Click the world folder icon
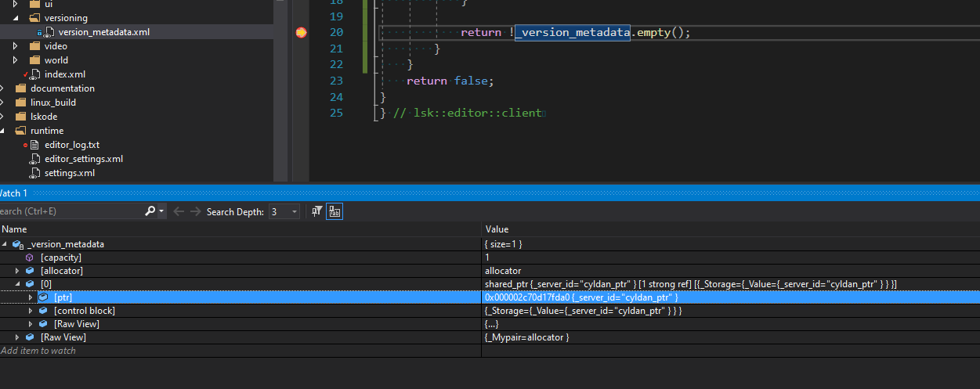Screen dimensions: 980x389 pyautogui.click(x=35, y=60)
